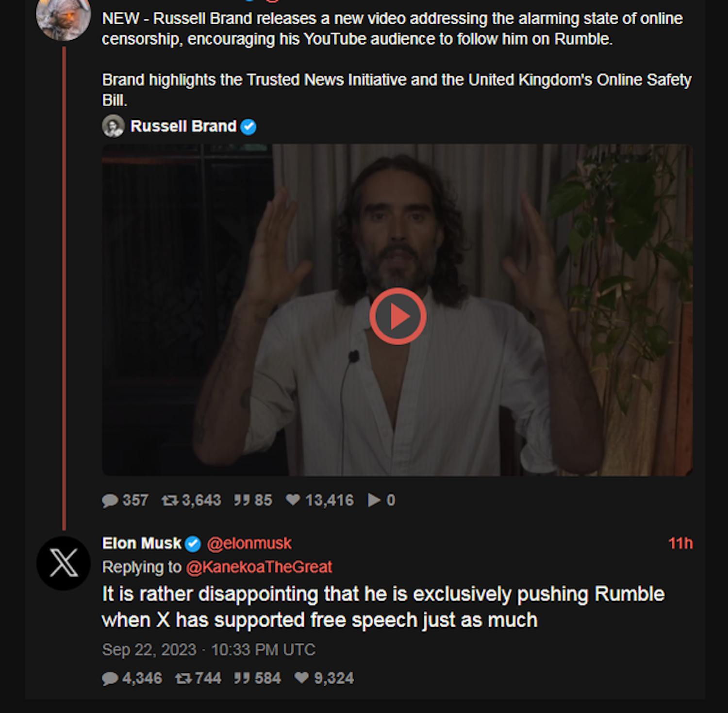Click the video views play icon
The width and height of the screenshot is (728, 713).
[374, 500]
